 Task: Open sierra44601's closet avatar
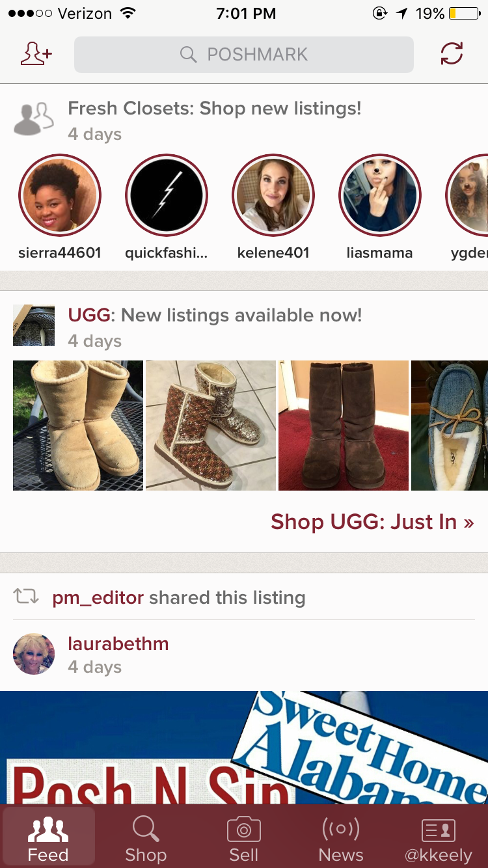click(x=60, y=195)
